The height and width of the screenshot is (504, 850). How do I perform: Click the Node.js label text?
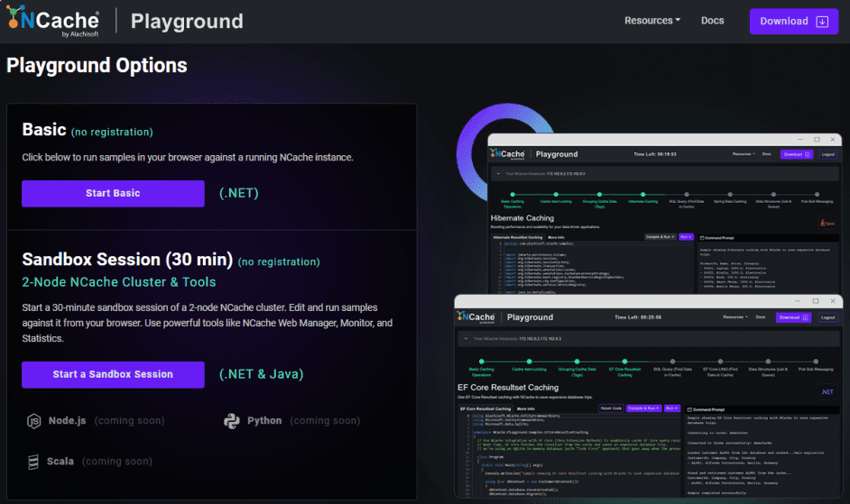point(67,420)
